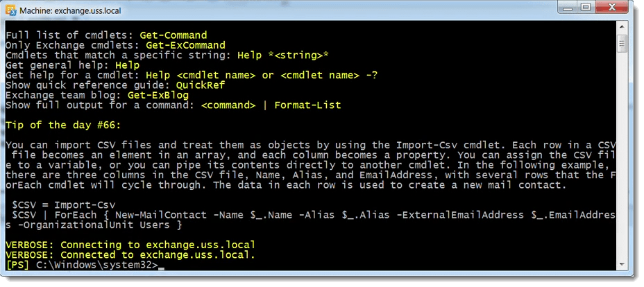644x287 pixels.
Task: Close the Exchange Management Shell window
Action: click(x=611, y=8)
